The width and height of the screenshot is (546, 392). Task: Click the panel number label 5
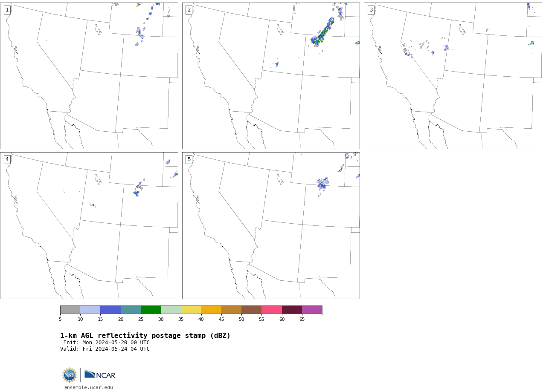189,159
